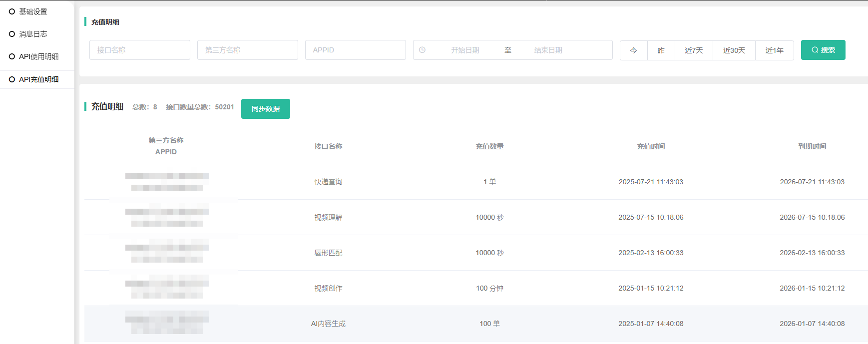Focus the 接口名称 search field
Viewport: 868px width, 344px height.
(x=139, y=50)
